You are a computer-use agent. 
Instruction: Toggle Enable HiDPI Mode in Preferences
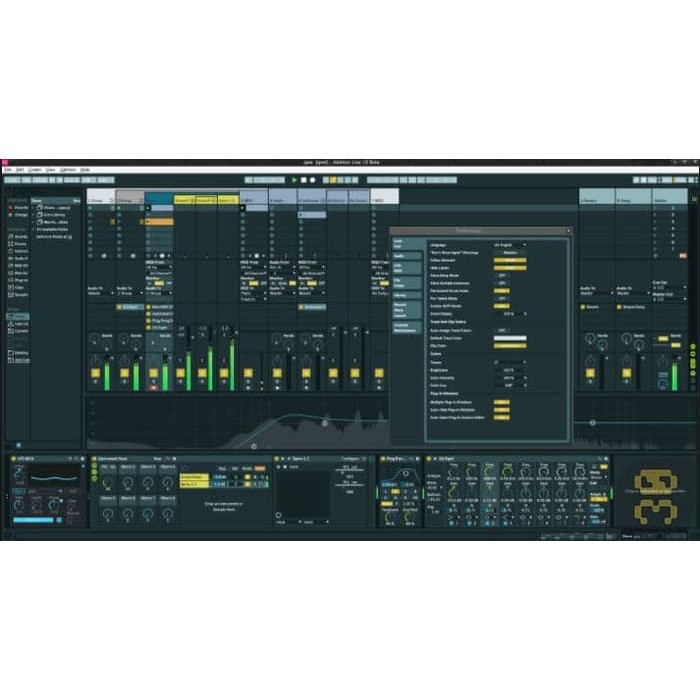coord(502,306)
